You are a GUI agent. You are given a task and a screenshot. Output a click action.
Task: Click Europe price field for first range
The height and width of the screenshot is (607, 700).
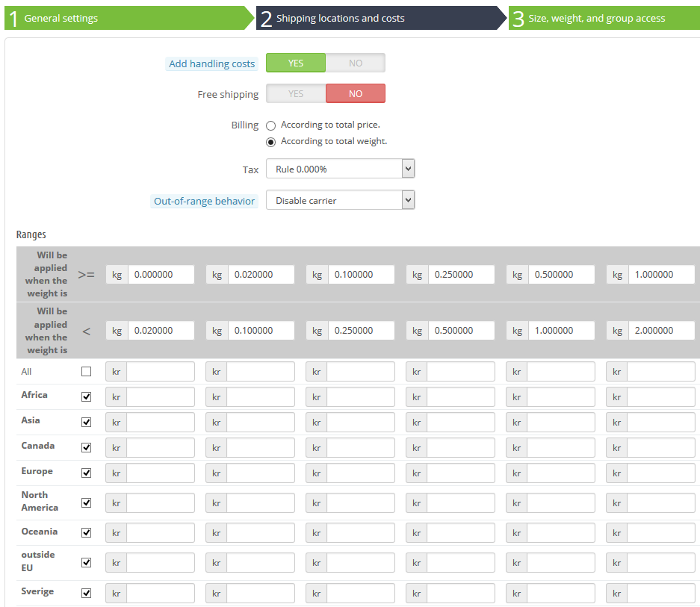point(161,473)
